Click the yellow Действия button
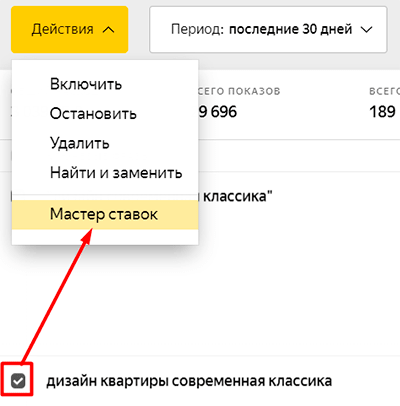 69,29
